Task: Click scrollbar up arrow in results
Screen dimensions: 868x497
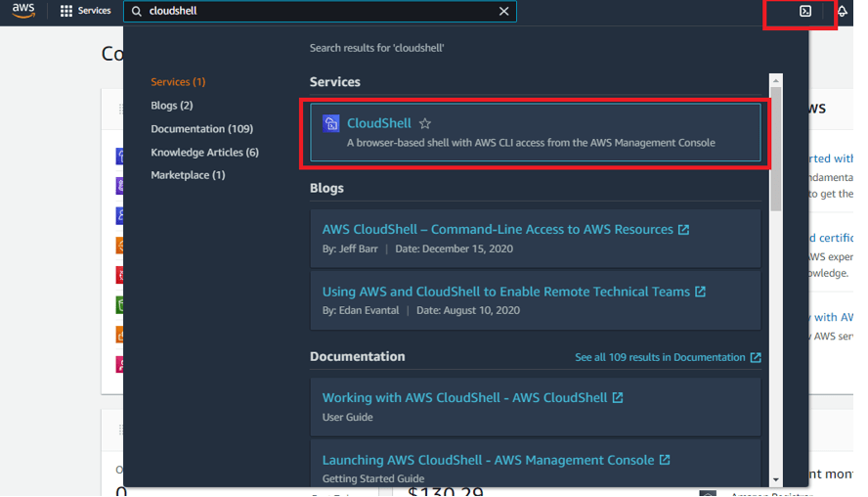Action: 776,80
